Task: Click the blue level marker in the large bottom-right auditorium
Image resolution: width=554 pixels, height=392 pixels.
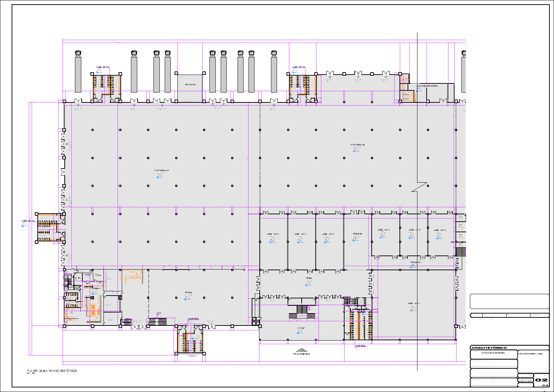Action: point(413,310)
